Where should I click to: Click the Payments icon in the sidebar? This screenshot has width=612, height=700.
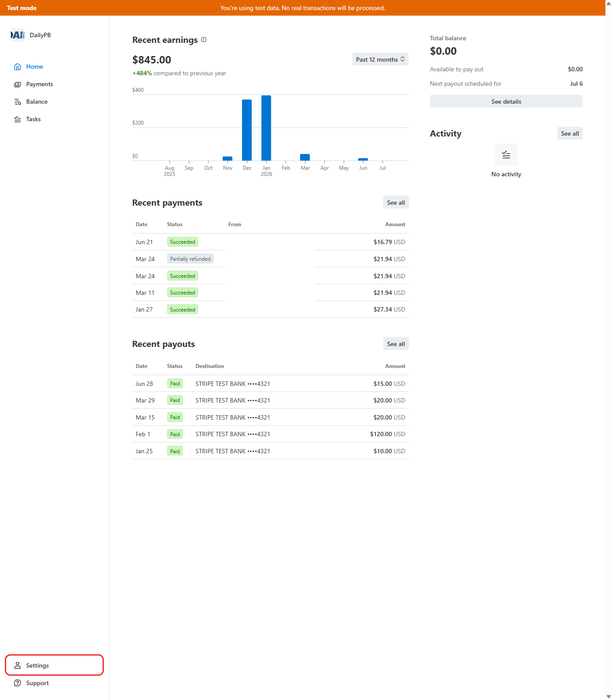[x=17, y=84]
